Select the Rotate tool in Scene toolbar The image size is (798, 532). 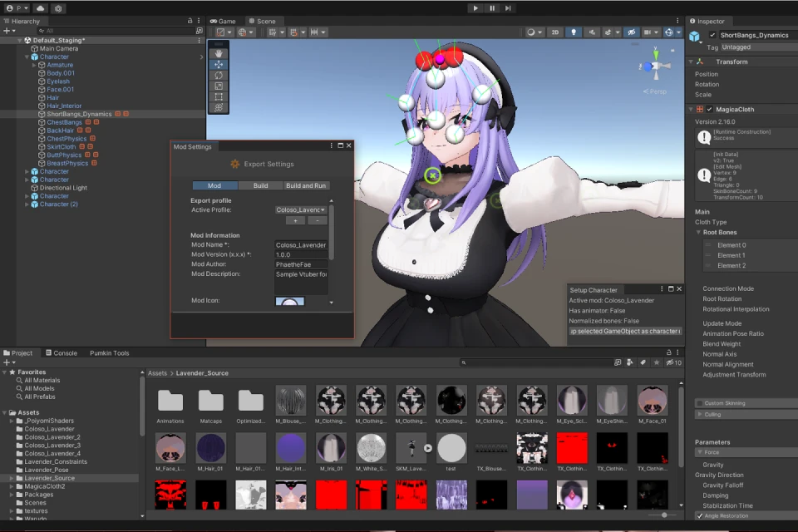tap(219, 75)
